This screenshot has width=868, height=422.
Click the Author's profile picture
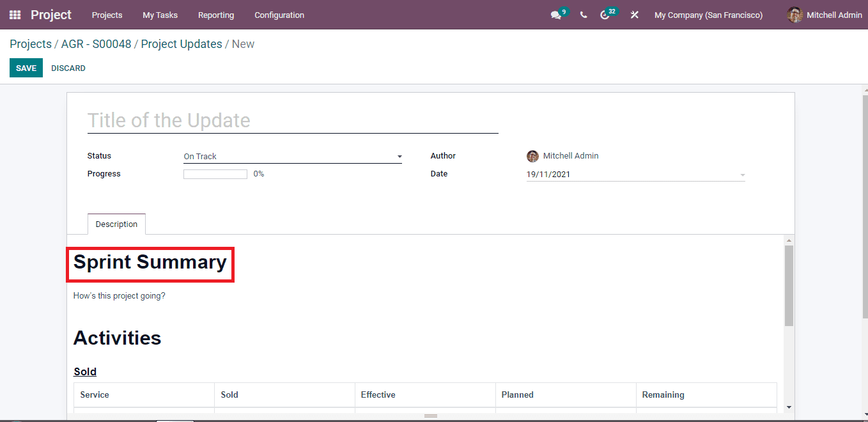coord(532,156)
